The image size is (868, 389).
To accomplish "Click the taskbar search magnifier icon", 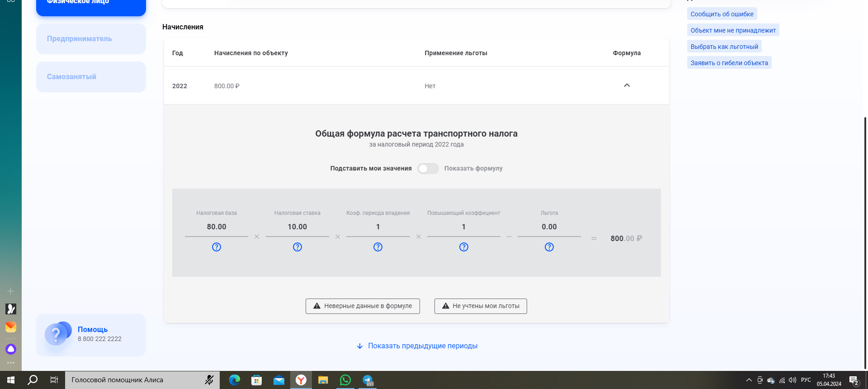I will click(x=33, y=380).
